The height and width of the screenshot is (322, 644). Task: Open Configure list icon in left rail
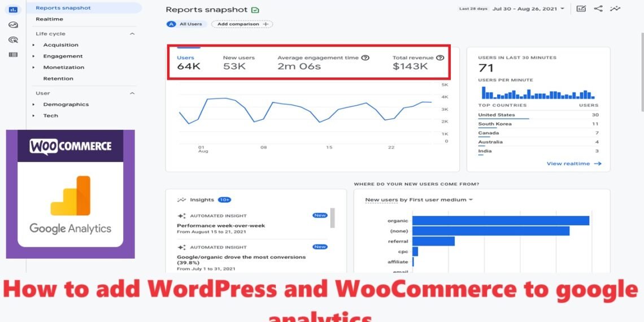(13, 54)
